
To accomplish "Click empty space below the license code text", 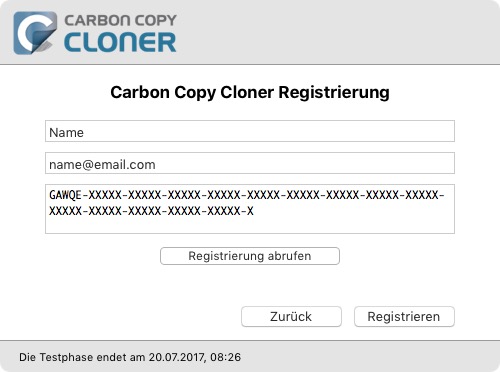I will (250, 225).
